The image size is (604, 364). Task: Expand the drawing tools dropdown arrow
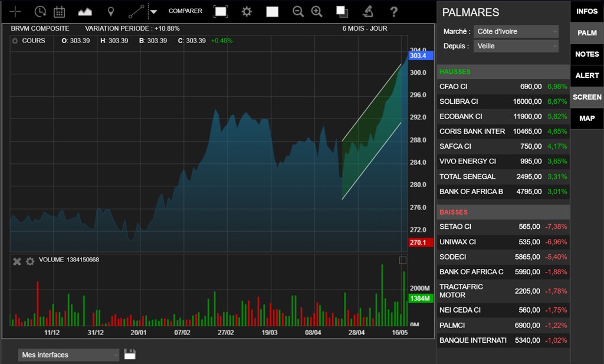[x=153, y=12]
